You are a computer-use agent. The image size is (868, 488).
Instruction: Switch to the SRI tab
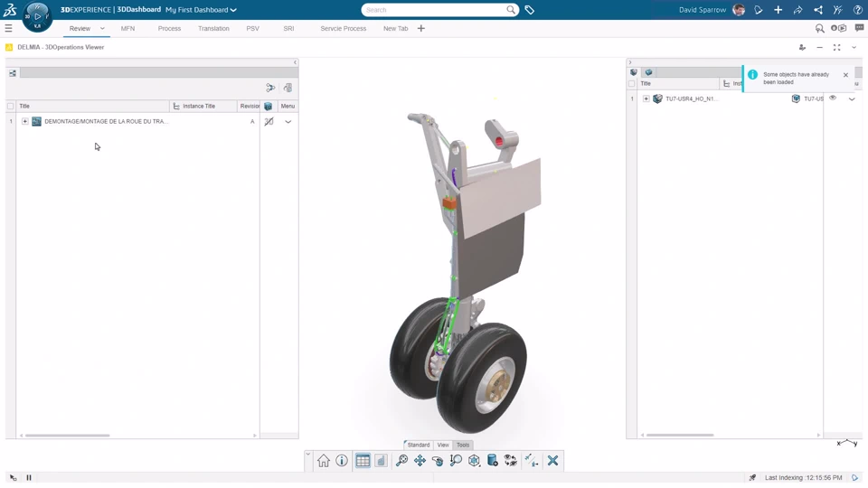pos(288,28)
